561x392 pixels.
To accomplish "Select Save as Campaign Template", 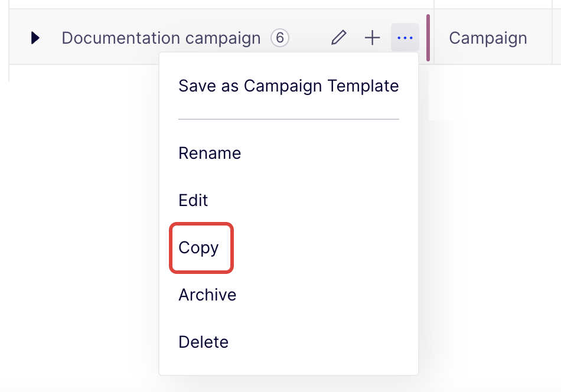I will click(x=288, y=86).
